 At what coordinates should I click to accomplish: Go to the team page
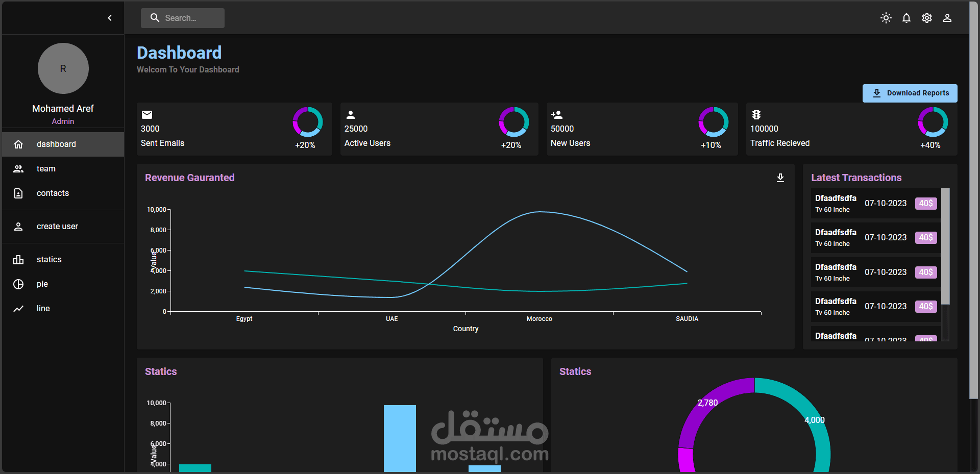click(x=63, y=169)
